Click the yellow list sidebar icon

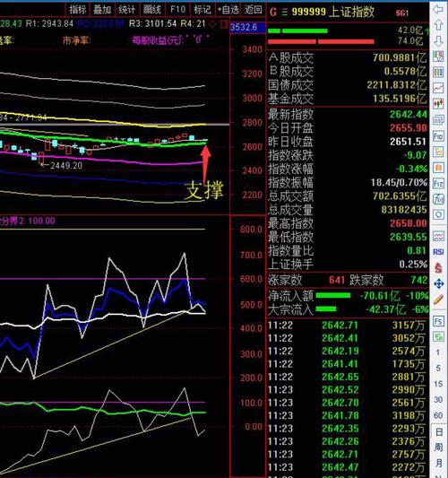[438, 152]
